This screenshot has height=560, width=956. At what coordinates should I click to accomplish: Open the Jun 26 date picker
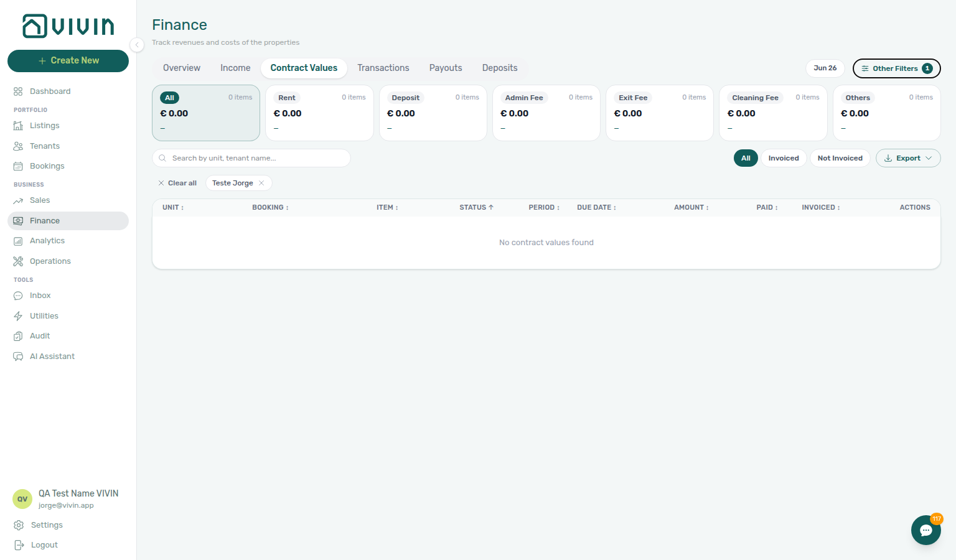pos(825,68)
